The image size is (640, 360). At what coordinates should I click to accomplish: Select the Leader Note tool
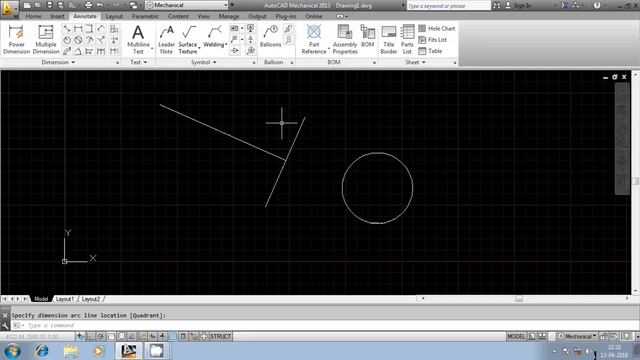(166, 39)
